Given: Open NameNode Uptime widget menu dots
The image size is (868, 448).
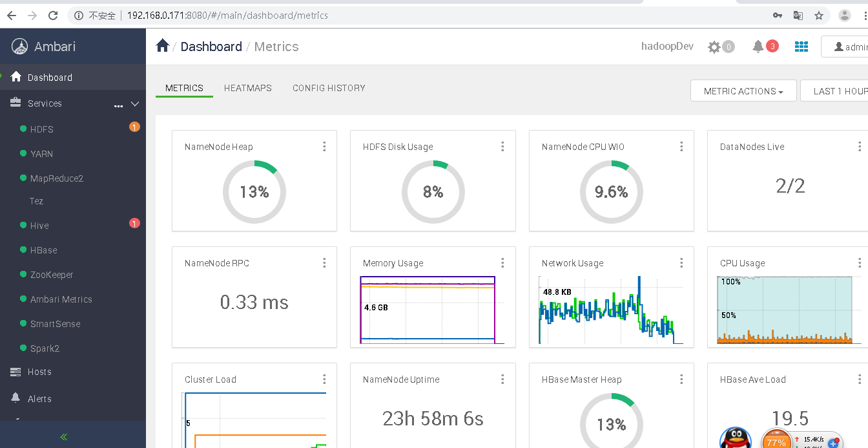Looking at the screenshot, I should tap(502, 379).
